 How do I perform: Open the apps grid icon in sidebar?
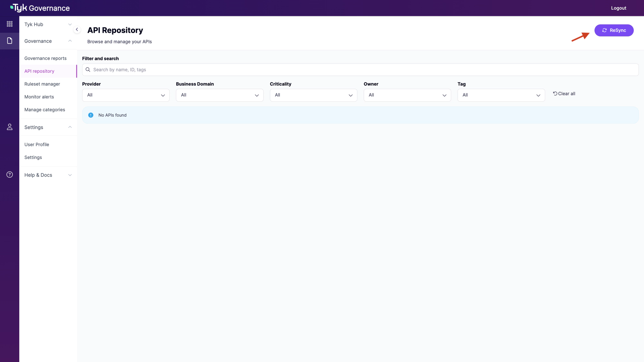pyautogui.click(x=10, y=24)
